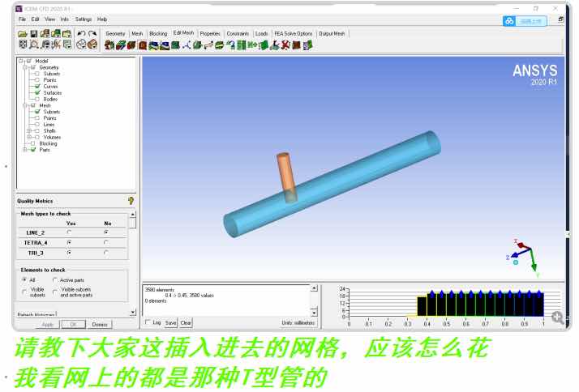Select No radio for TRI_3

pos(106,253)
